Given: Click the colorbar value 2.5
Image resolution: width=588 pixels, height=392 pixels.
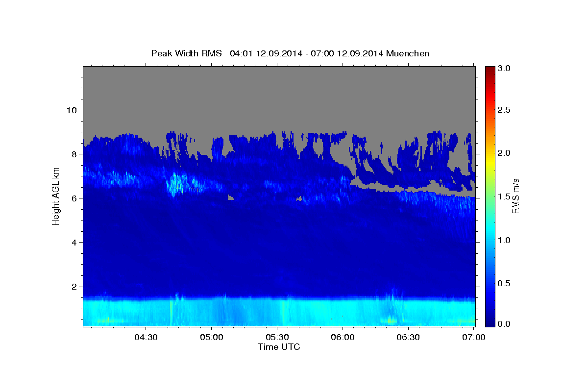Looking at the screenshot, I should tap(505, 110).
